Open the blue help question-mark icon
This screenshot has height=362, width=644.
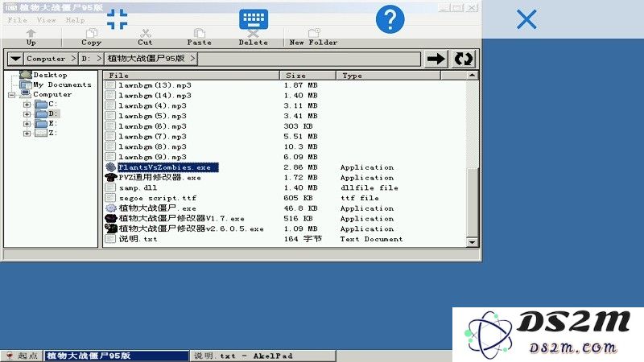click(390, 19)
